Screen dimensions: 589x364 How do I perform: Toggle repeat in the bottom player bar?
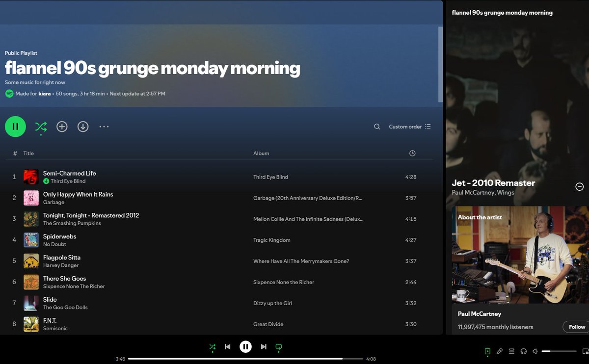tap(279, 347)
